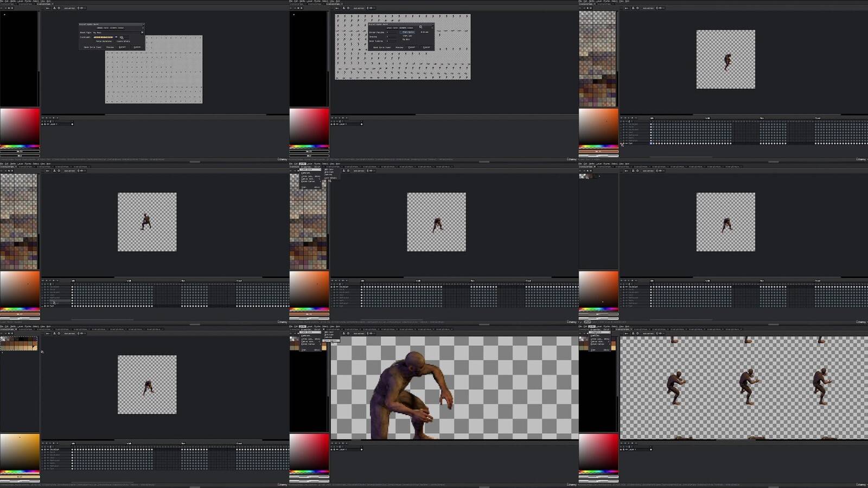Click the Export Sprite Sheet dialog close icon, top-left
Image resolution: width=868 pixels, height=488 pixels.
(143, 24)
